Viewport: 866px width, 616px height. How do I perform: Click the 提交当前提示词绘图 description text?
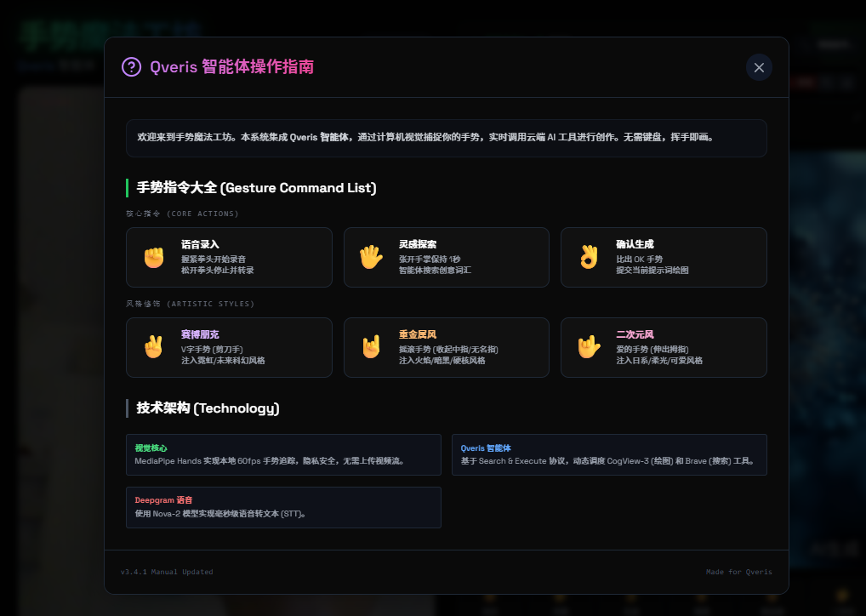(652, 271)
